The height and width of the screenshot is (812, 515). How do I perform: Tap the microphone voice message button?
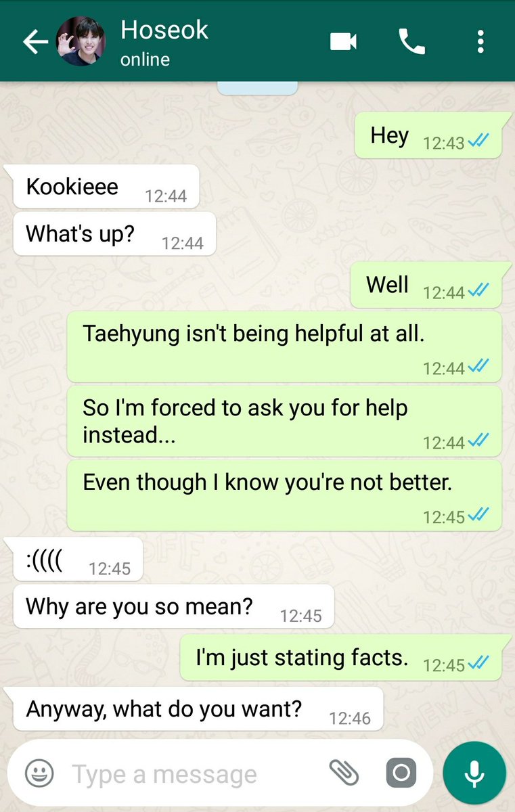click(x=474, y=773)
